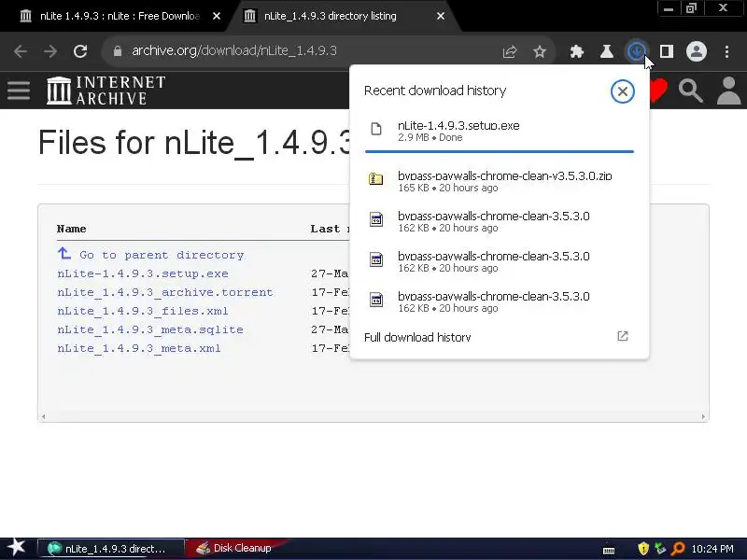Go back with the browser back arrow
Screen dimensions: 747x560
point(21,51)
